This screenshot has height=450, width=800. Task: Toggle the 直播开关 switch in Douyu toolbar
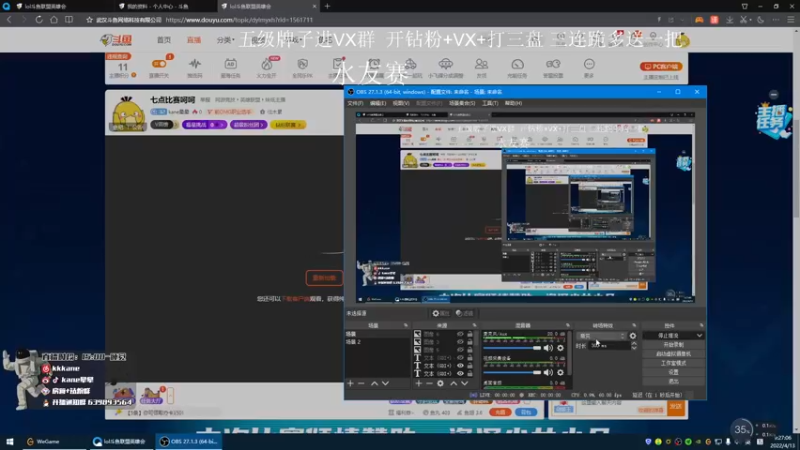tap(159, 64)
